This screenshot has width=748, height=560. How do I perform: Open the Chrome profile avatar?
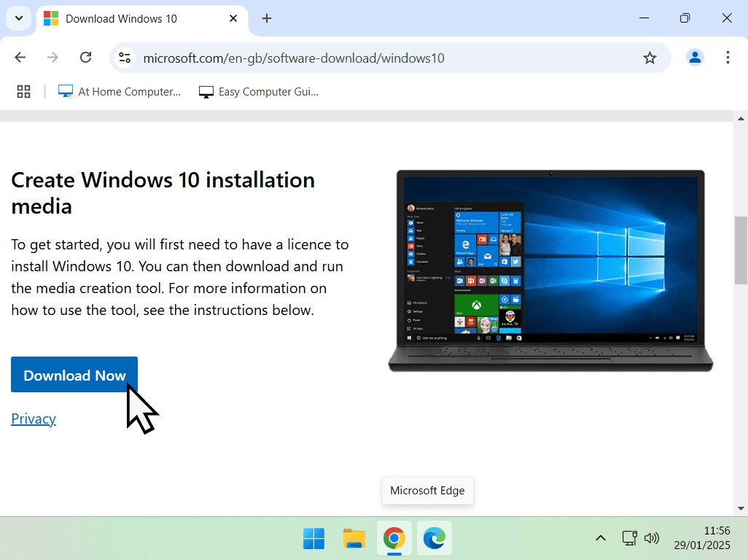pyautogui.click(x=695, y=57)
